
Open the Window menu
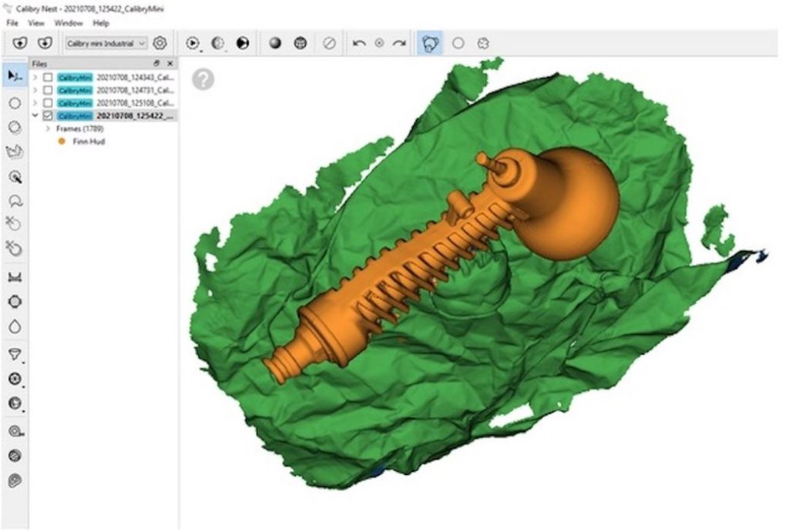coord(68,23)
